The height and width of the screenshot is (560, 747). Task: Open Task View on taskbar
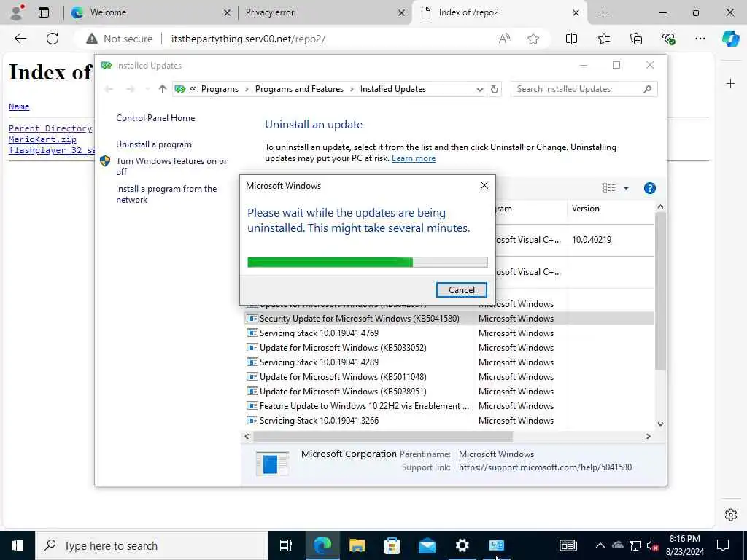(x=285, y=545)
